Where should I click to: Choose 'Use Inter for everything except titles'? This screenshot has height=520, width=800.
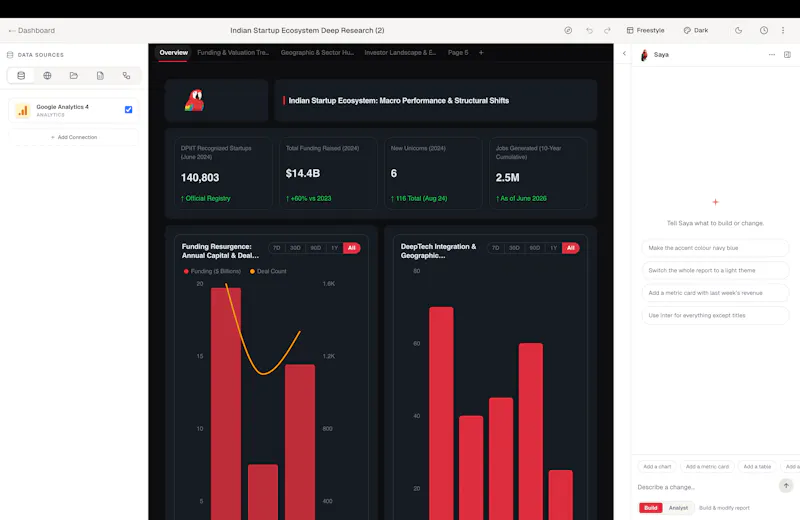tap(715, 315)
